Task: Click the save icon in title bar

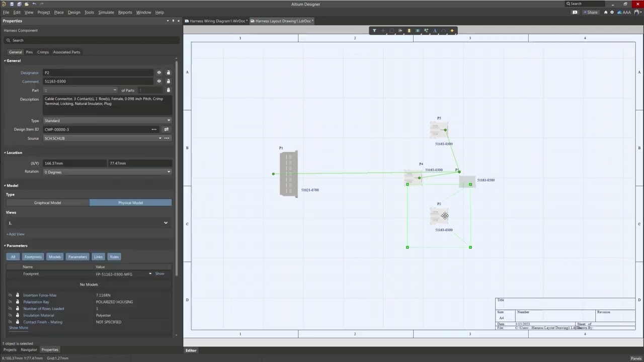Action: pyautogui.click(x=12, y=4)
